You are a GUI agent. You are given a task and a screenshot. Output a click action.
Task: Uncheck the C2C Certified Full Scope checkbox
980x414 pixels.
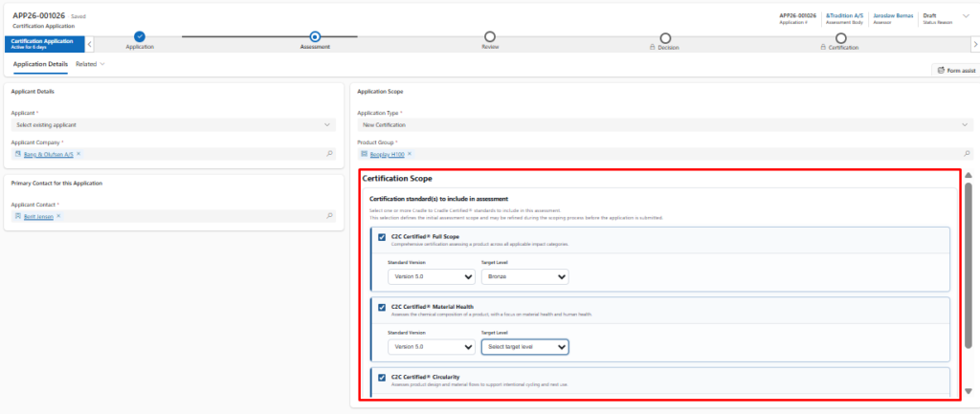point(382,237)
